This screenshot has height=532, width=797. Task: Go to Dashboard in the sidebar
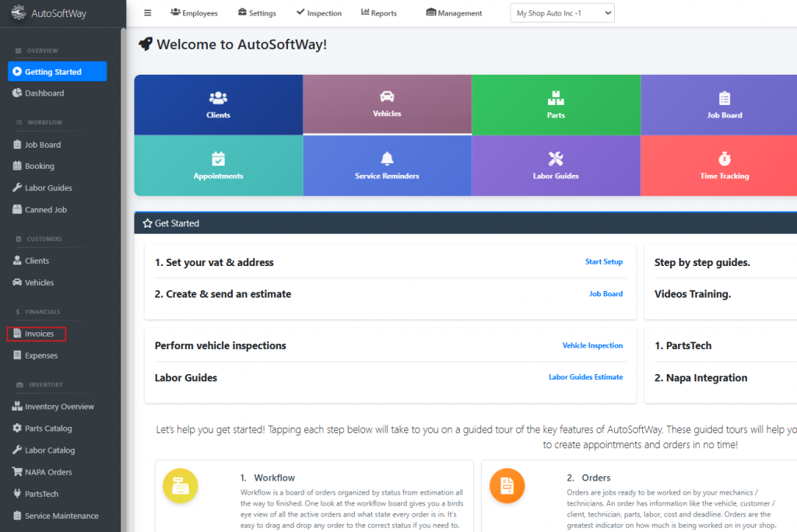tap(44, 93)
